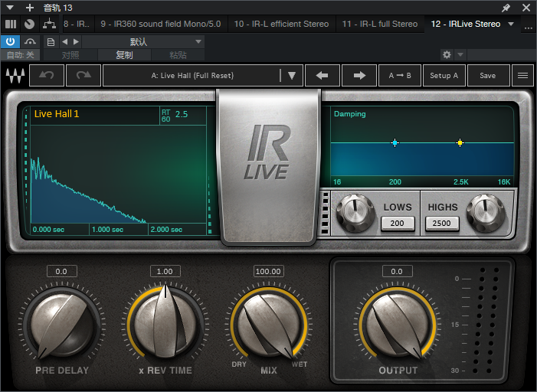Click the Waves undo arrow

point(47,75)
